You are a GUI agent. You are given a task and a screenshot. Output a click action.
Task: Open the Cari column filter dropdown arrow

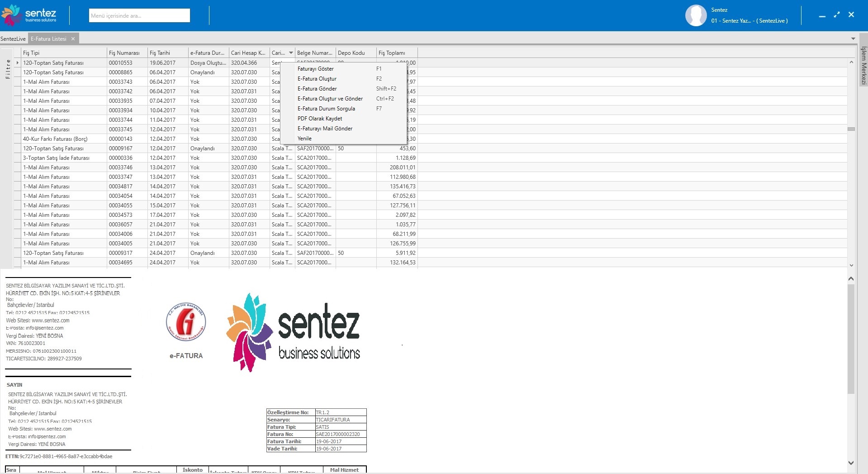[x=291, y=53]
